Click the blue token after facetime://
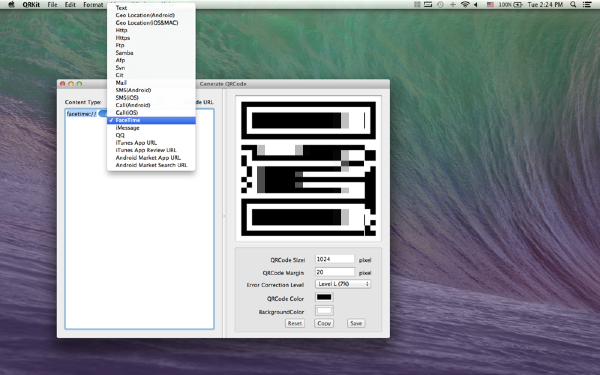The width and height of the screenshot is (600, 375). pos(103,114)
